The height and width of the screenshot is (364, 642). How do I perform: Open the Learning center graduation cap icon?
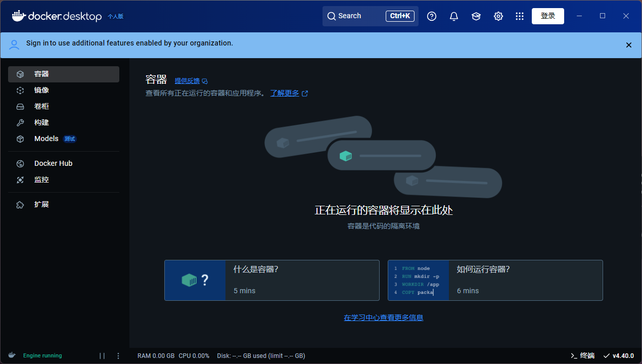476,16
